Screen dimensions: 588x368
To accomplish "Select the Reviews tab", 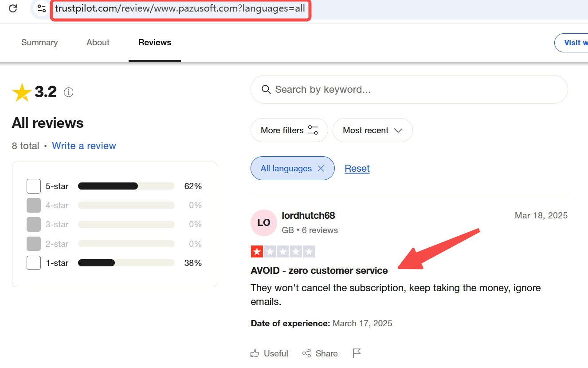I will (x=155, y=43).
